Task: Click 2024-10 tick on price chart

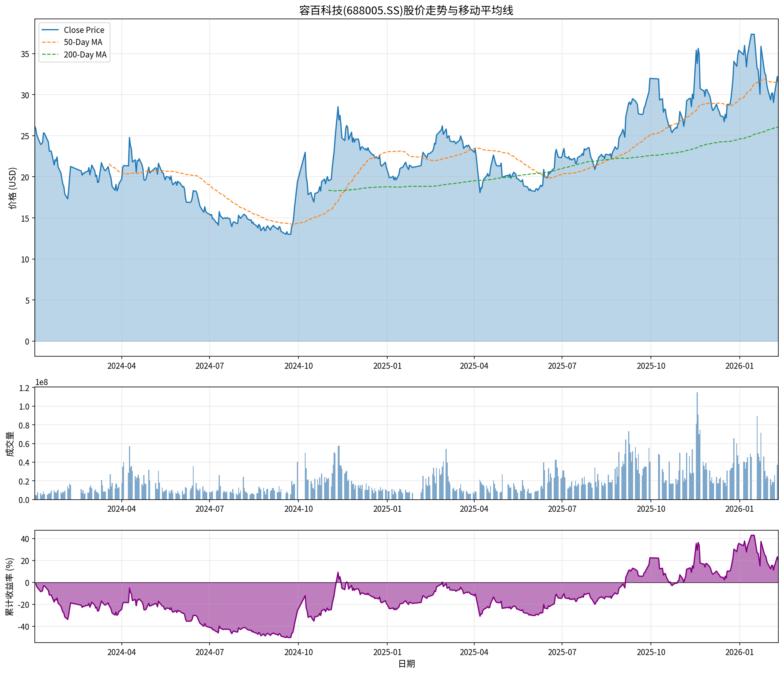Action: click(x=298, y=366)
